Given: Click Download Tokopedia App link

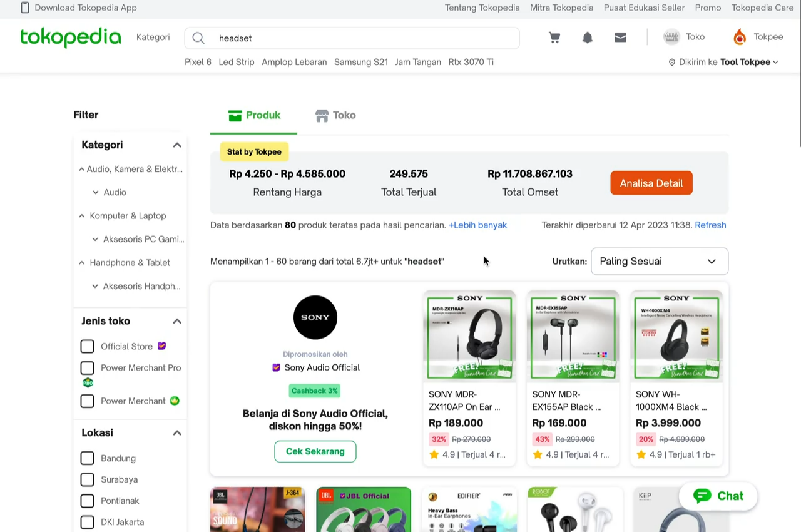Looking at the screenshot, I should [x=86, y=8].
